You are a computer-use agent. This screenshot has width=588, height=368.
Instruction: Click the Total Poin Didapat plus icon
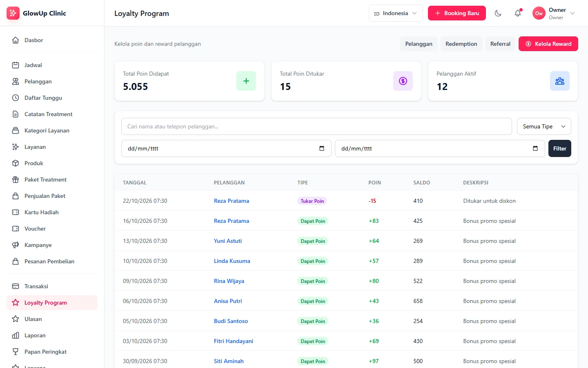coord(246,81)
